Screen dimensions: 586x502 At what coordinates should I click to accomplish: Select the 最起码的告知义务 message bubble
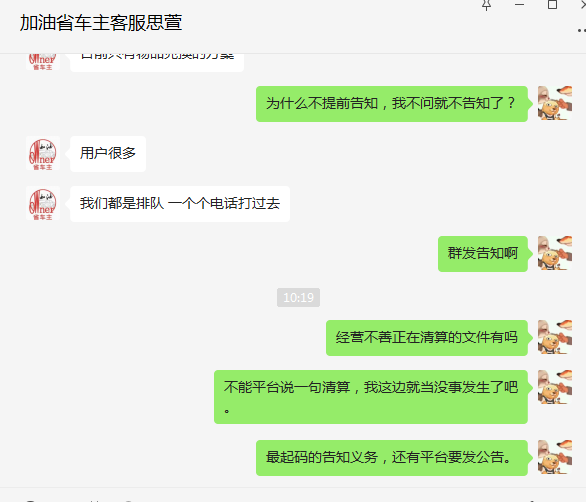click(x=392, y=458)
